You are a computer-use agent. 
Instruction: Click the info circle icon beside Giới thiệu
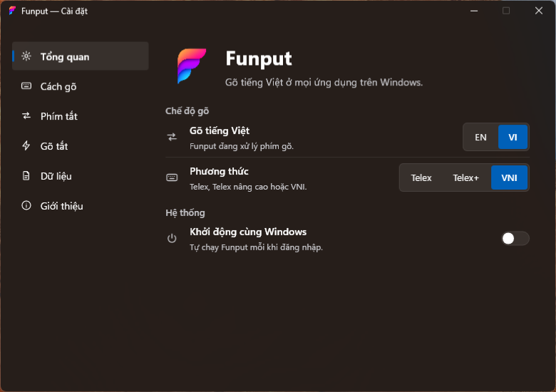(x=26, y=205)
